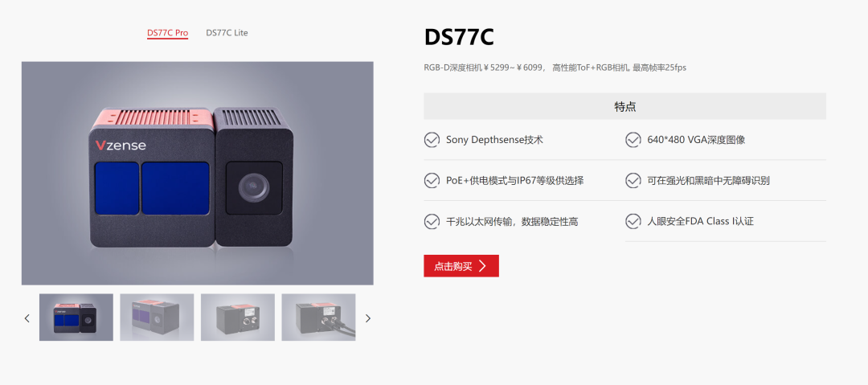Image resolution: width=868 pixels, height=385 pixels.
Task: Click the checkmark icon beside 千兆以太网传输
Action: [432, 222]
